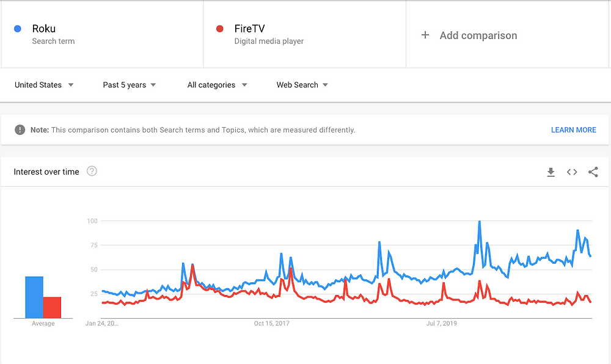
Task: Open the Past 5 years dropdown
Action: click(x=130, y=85)
